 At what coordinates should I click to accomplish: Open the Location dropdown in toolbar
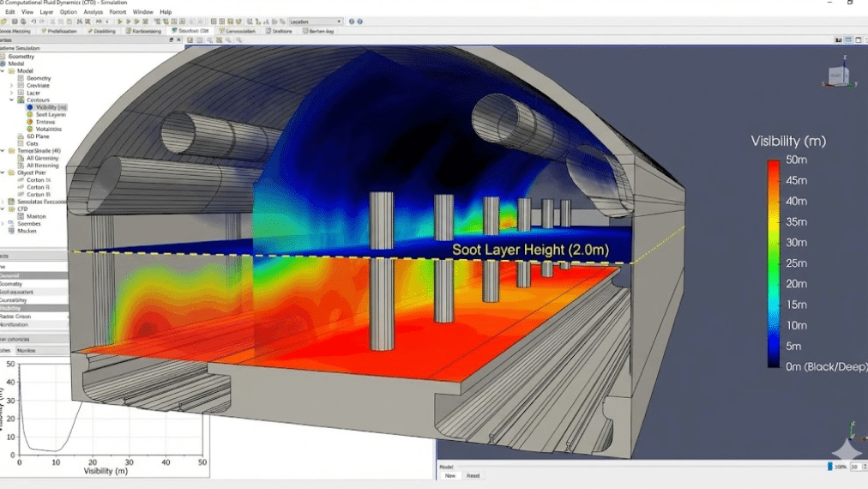point(316,21)
